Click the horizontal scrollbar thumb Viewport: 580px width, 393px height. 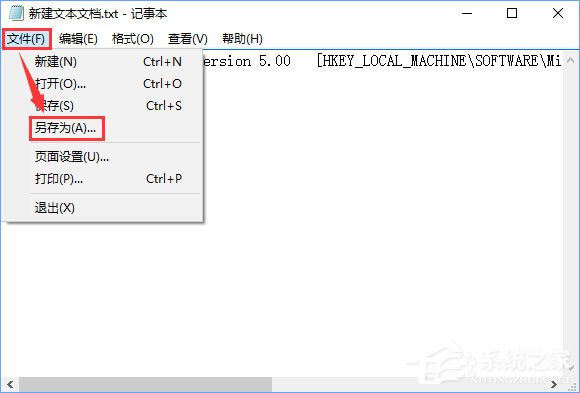point(146,384)
